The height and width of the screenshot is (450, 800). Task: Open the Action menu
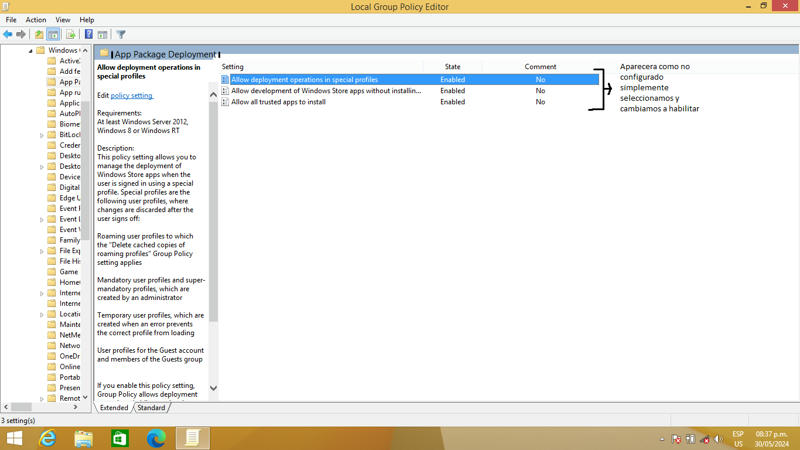click(36, 20)
